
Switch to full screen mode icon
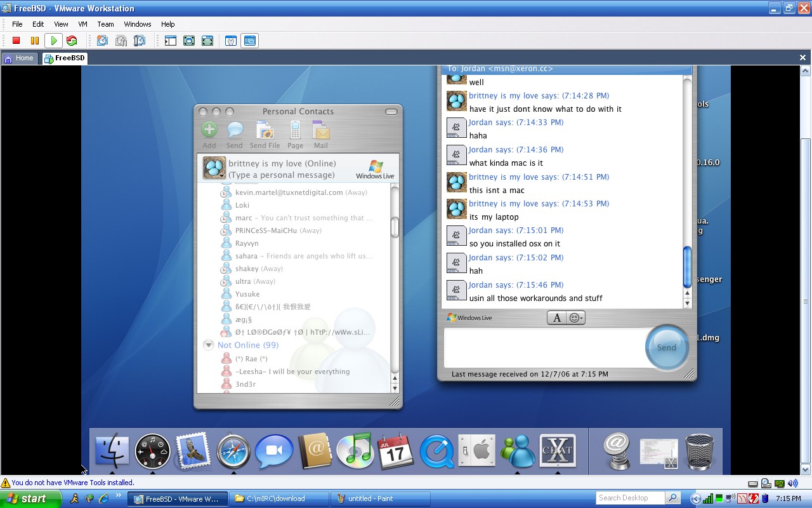tap(207, 41)
